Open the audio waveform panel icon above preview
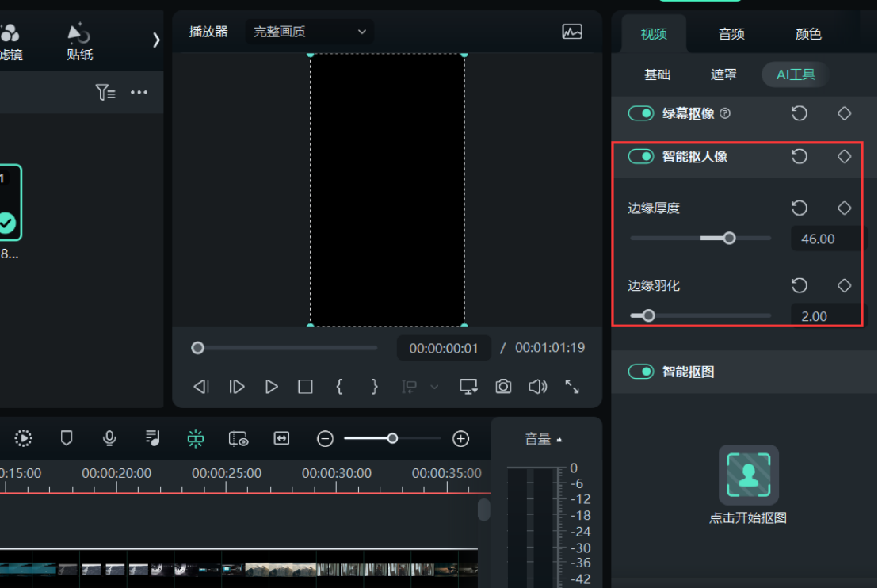Viewport: 878px width, 588px height. click(x=572, y=32)
